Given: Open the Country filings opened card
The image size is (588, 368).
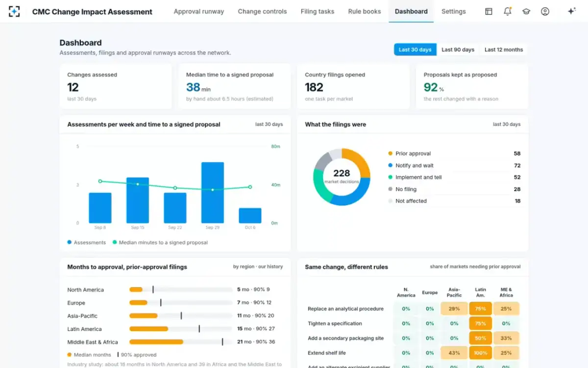Looking at the screenshot, I should point(353,86).
